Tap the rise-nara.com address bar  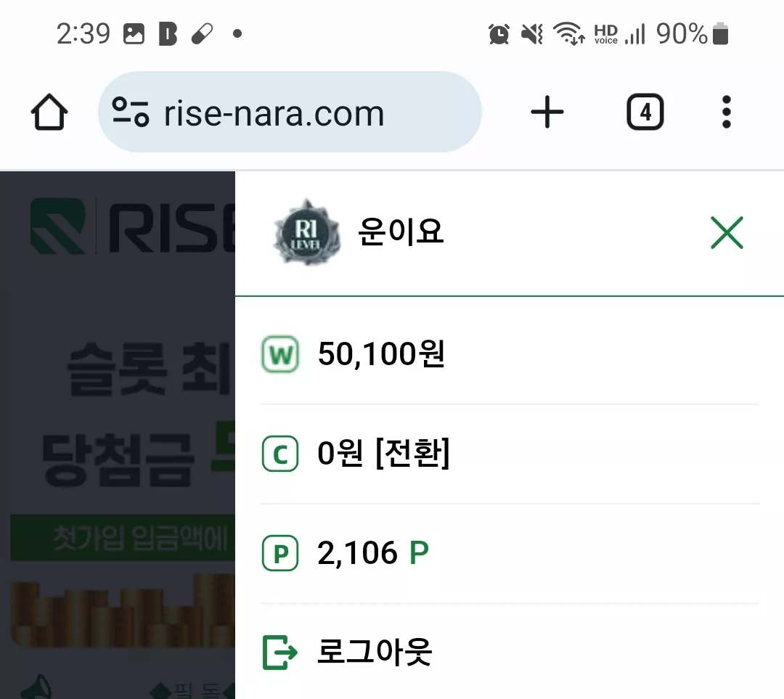pos(290,112)
